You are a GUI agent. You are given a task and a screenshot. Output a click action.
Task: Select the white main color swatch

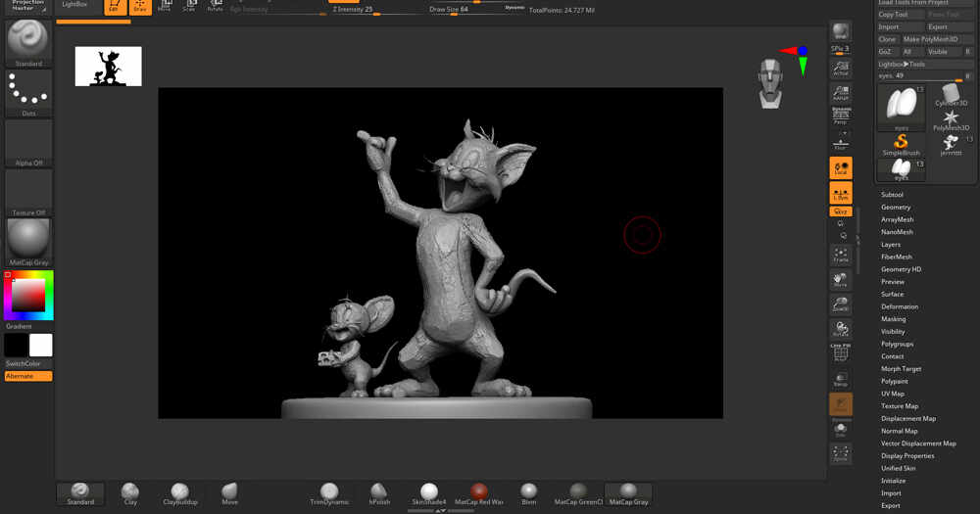40,345
